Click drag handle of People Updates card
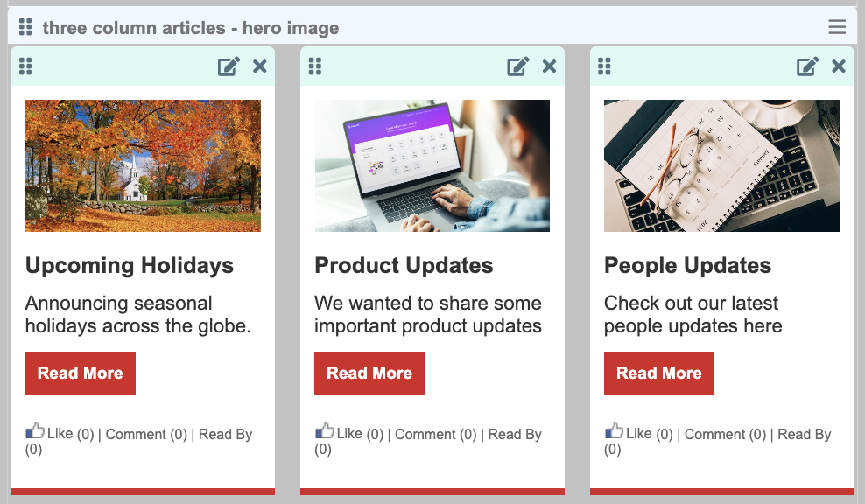Screen dimensions: 865x504 (604, 66)
